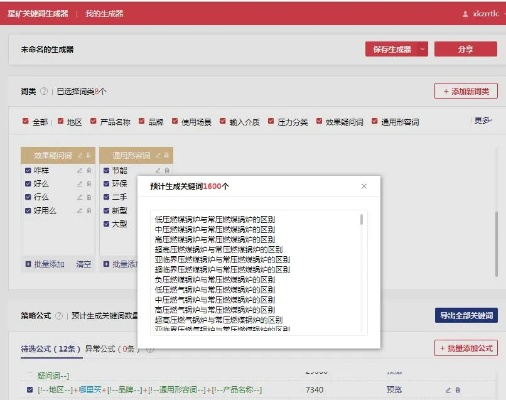Uncheck the 品牌 word class
The width and height of the screenshot is (506, 400).
[x=142, y=121]
